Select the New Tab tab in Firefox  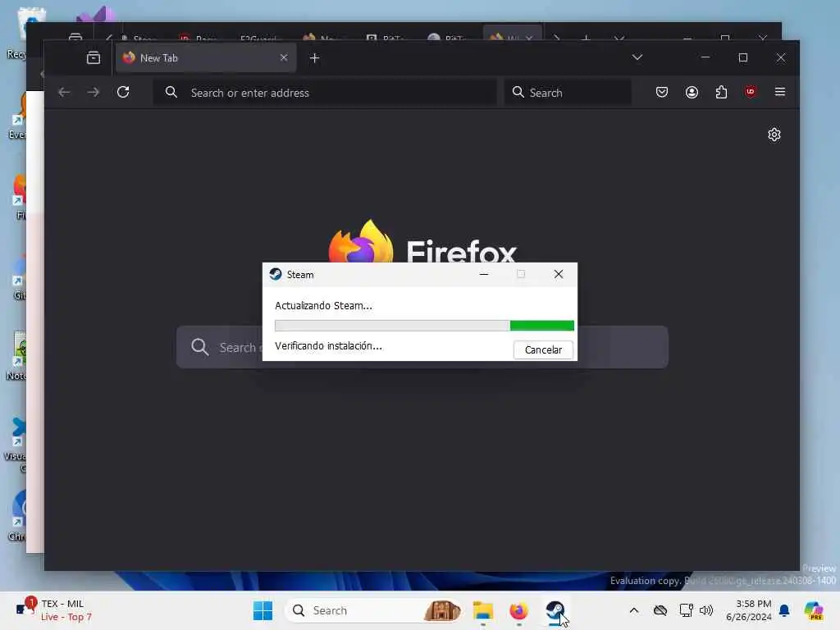206,58
